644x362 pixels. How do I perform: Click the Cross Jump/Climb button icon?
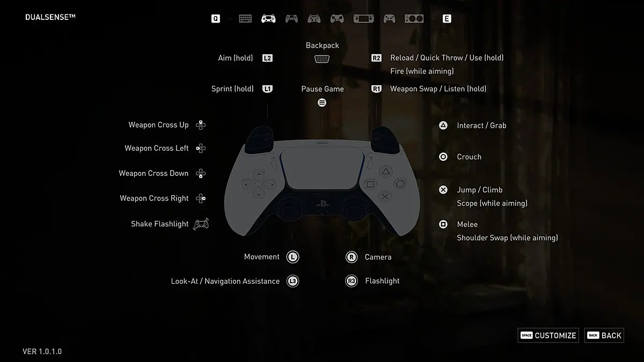[x=443, y=190]
